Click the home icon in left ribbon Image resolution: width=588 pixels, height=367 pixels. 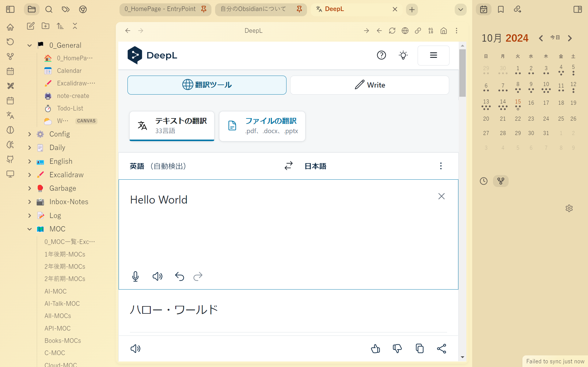[x=10, y=27]
